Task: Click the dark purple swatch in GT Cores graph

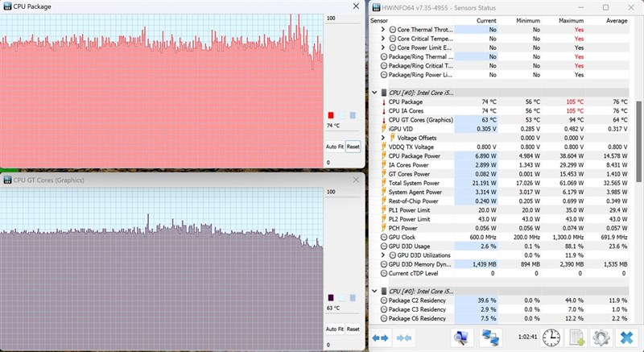Action: [x=331, y=298]
